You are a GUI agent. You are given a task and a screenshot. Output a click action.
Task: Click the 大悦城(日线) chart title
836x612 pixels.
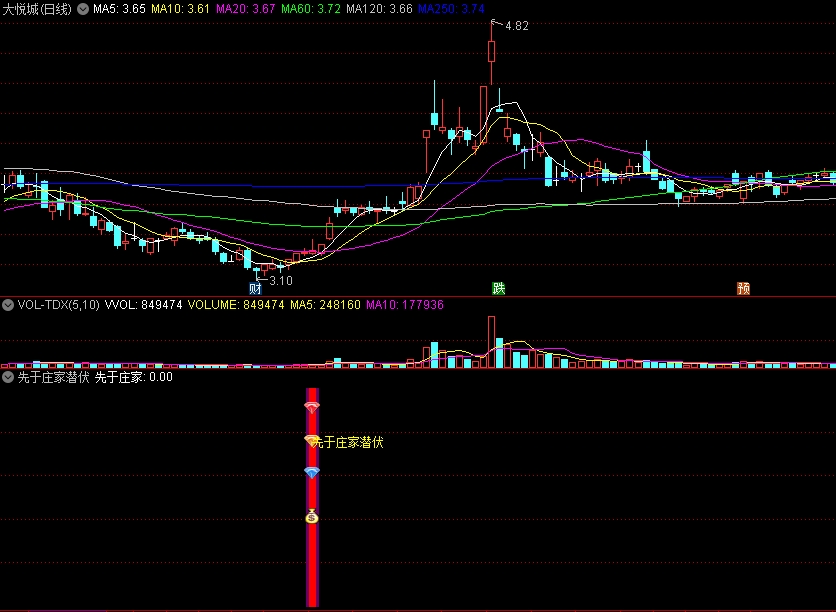tap(37, 9)
